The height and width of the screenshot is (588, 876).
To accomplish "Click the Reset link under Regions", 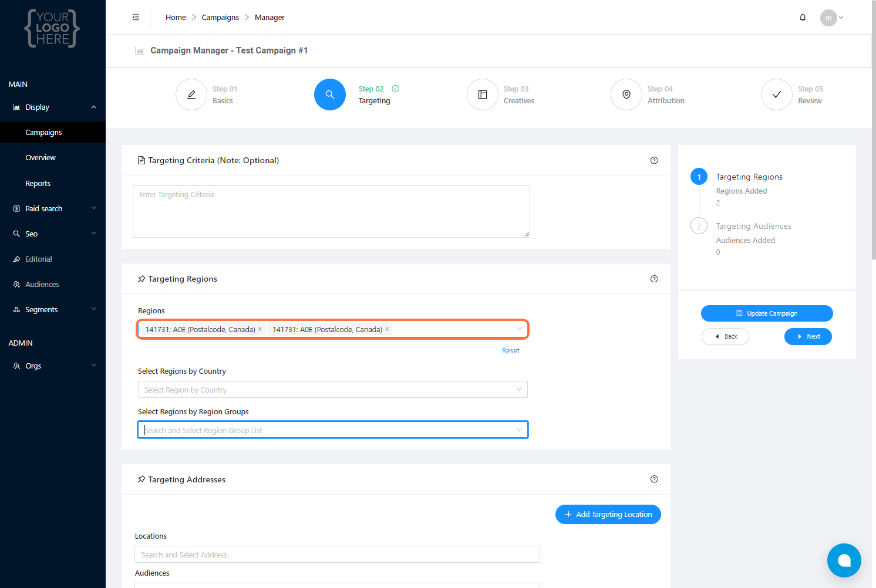I will [x=510, y=351].
